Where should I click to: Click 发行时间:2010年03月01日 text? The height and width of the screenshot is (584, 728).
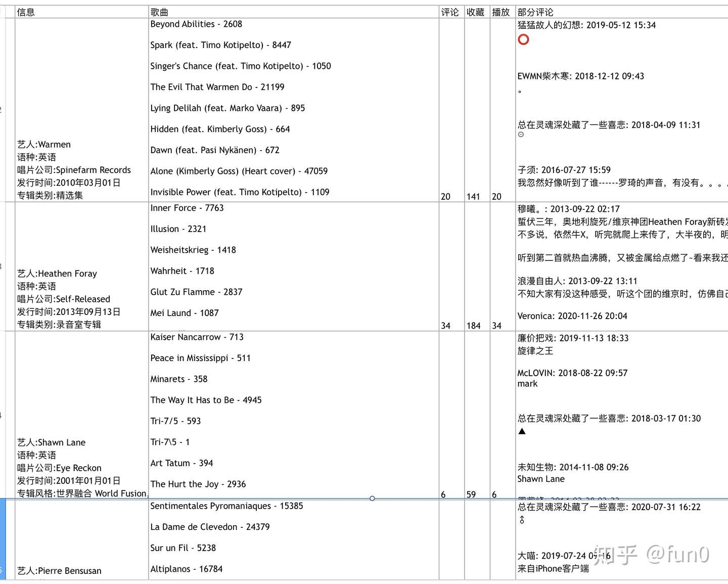[69, 183]
